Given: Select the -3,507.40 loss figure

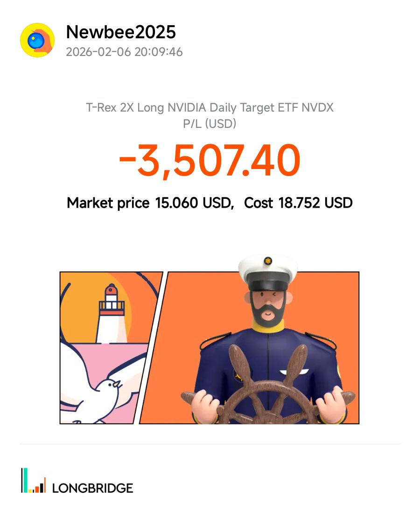Looking at the screenshot, I should point(210,160).
